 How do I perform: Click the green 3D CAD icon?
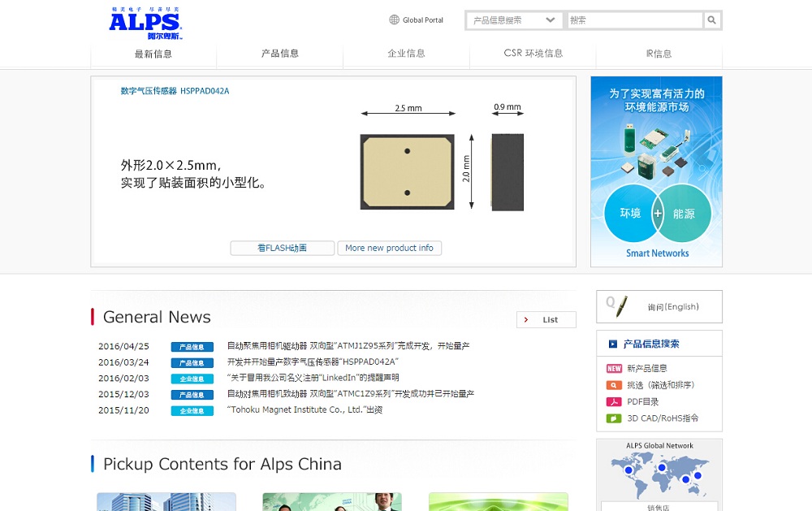pos(614,418)
